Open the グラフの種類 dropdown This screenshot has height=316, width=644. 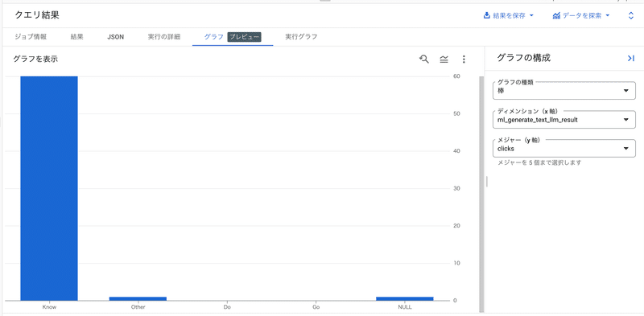(564, 90)
